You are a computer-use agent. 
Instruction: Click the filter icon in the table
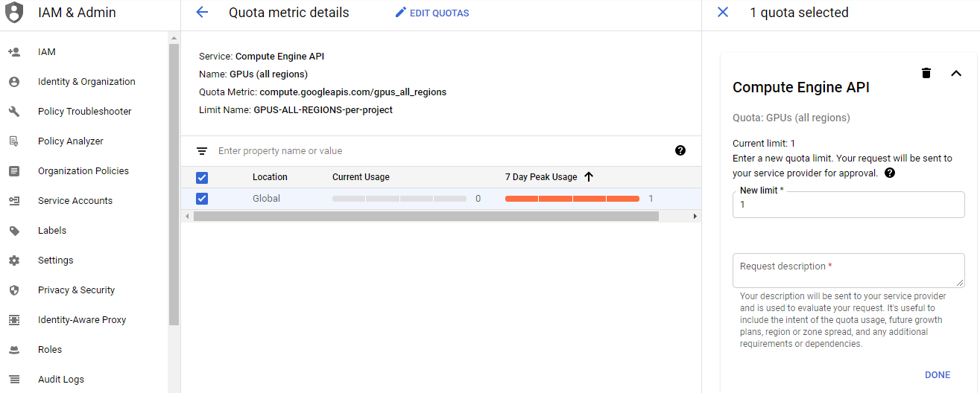click(x=202, y=151)
